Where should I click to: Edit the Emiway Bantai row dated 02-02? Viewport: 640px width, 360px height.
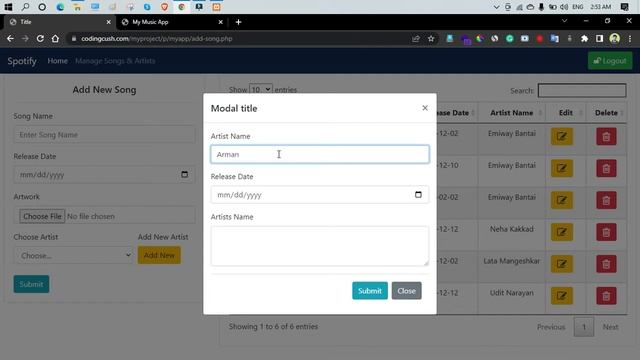coord(562,200)
